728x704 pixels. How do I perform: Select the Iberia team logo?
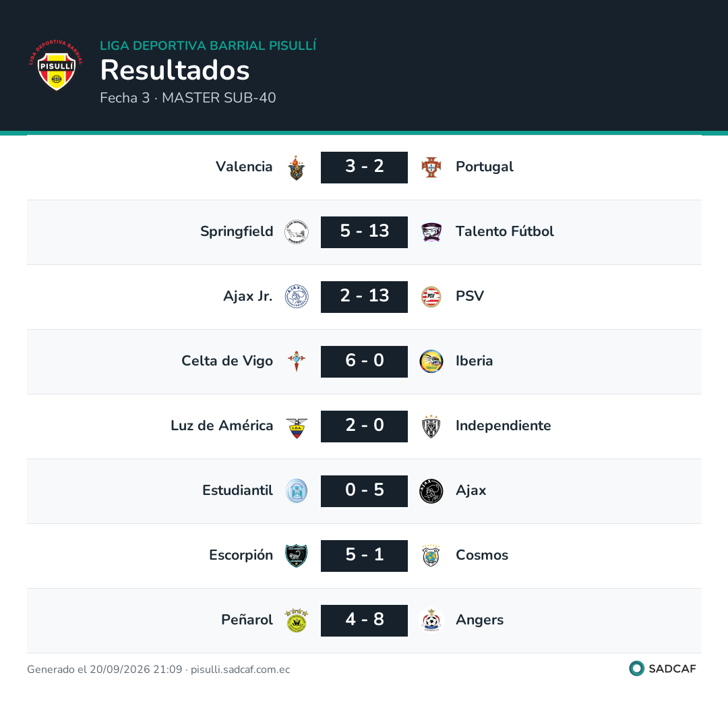(431, 361)
